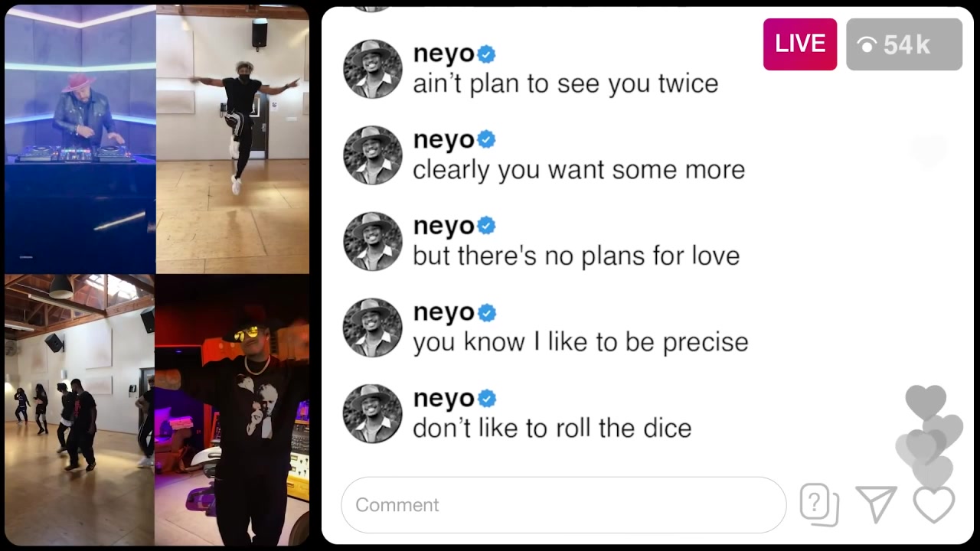Focus the Comment input field

pyautogui.click(x=563, y=505)
